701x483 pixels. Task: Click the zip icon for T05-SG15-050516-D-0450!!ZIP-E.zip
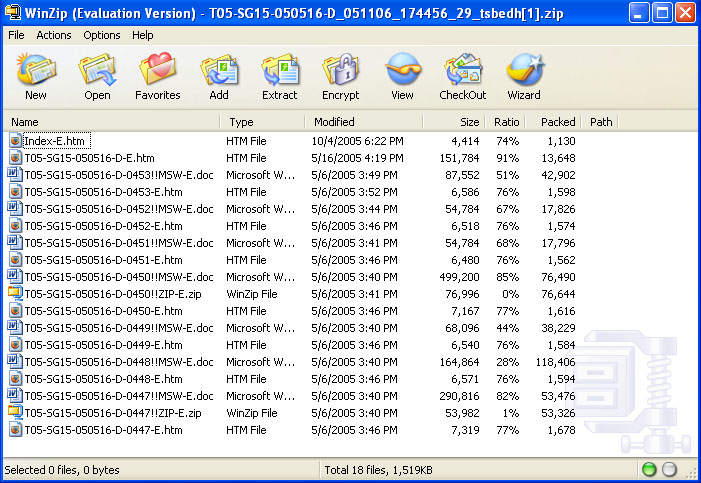[15, 294]
